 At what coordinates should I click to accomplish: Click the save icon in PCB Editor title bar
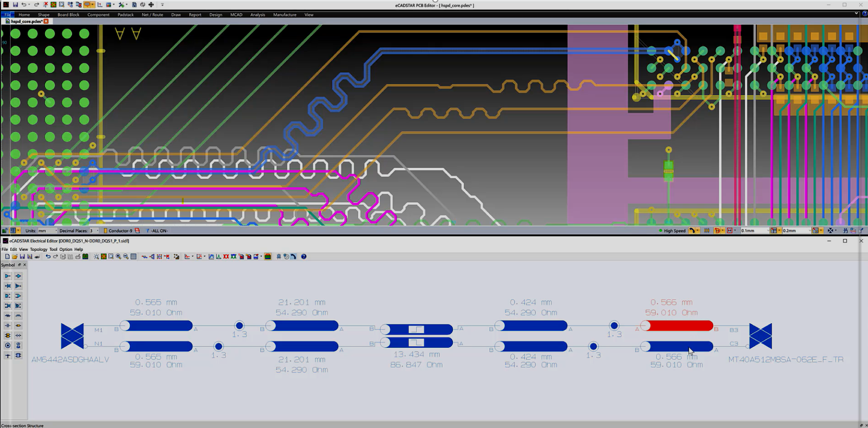[x=15, y=5]
